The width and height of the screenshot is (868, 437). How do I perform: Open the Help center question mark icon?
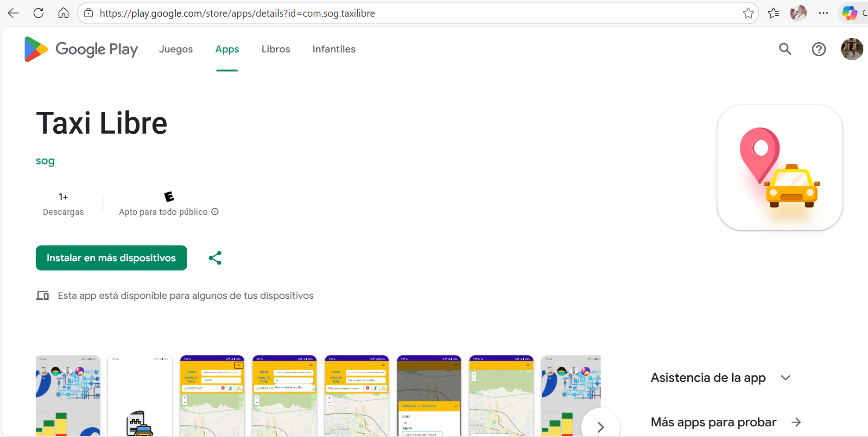pyautogui.click(x=818, y=49)
